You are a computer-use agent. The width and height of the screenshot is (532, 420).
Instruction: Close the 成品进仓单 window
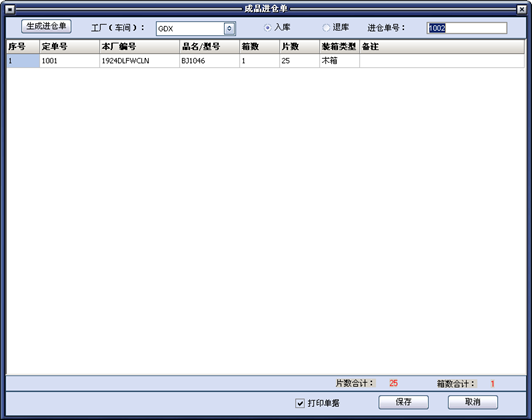(x=521, y=9)
